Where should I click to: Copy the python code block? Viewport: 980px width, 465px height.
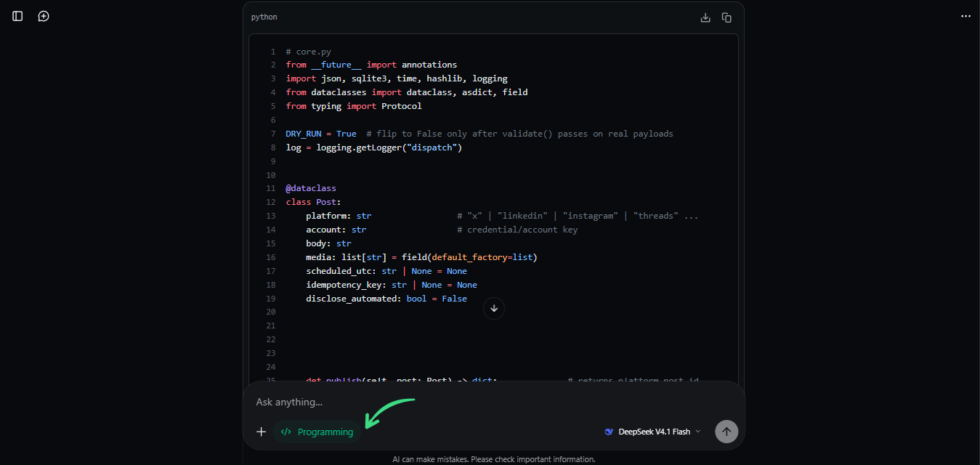pos(726,17)
